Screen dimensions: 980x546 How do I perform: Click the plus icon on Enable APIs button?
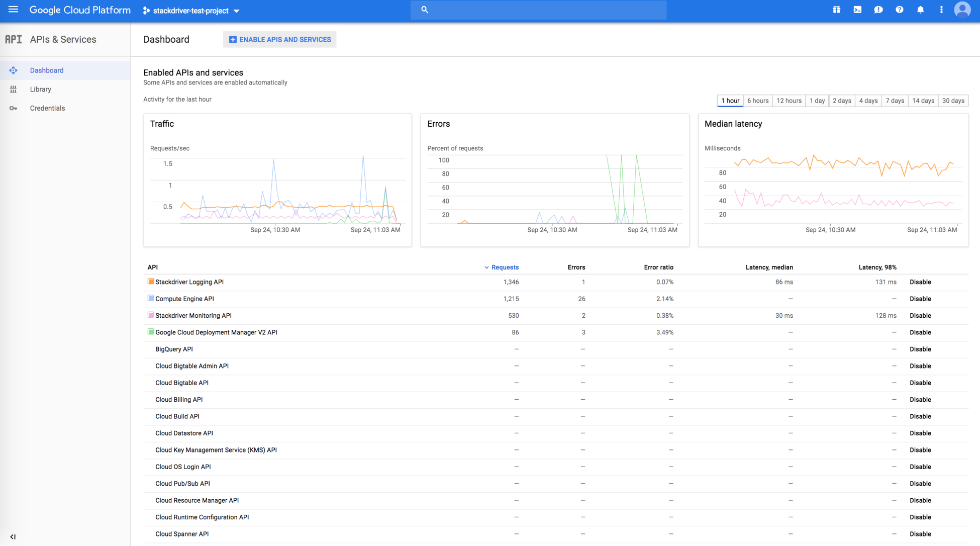233,39
